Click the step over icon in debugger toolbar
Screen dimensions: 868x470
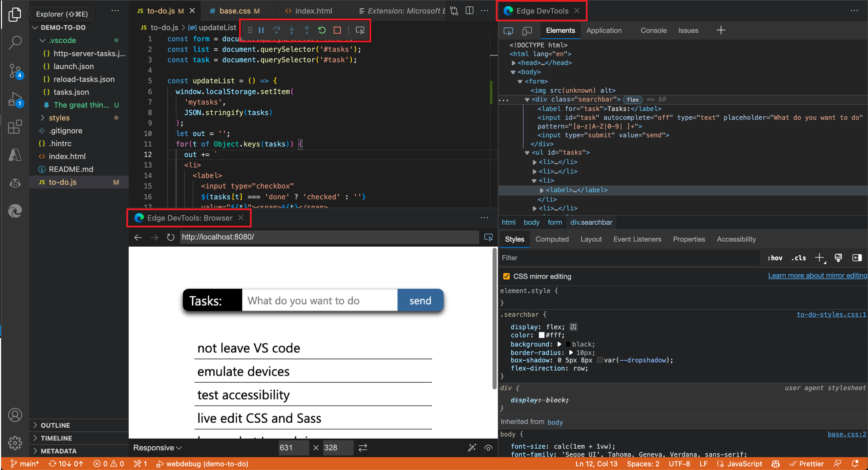(276, 30)
